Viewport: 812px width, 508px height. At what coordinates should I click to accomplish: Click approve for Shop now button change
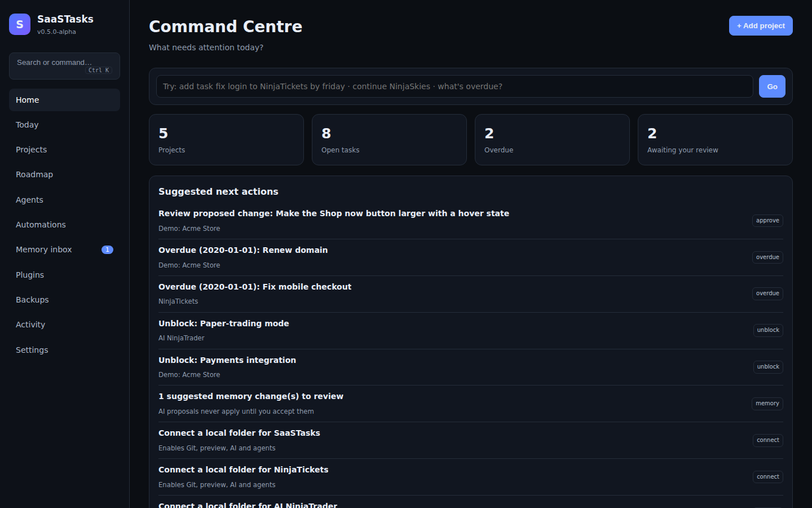click(x=767, y=221)
